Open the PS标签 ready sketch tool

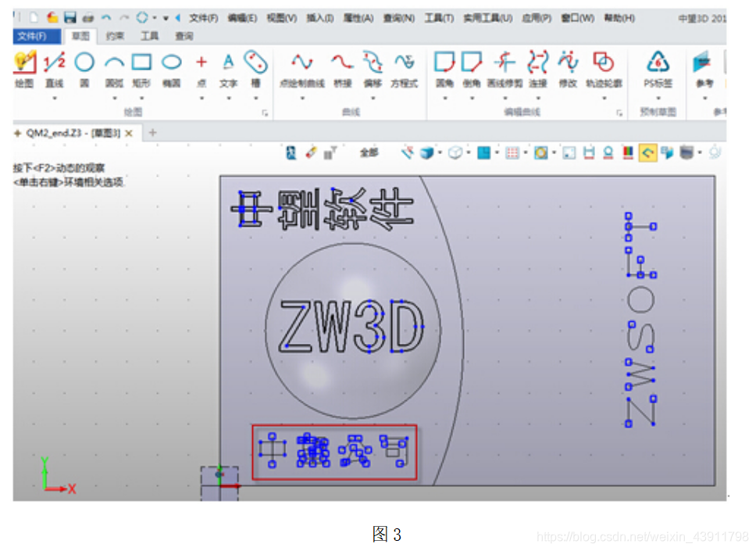[x=658, y=69]
